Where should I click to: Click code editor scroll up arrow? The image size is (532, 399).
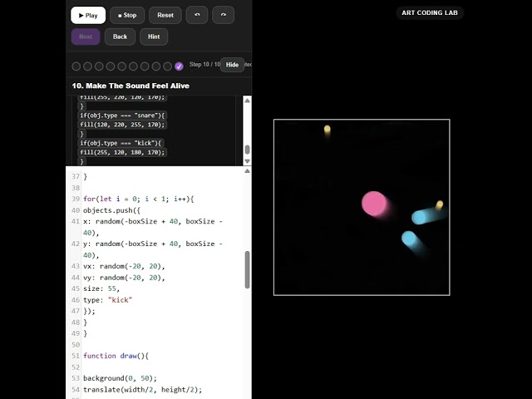pyautogui.click(x=248, y=171)
